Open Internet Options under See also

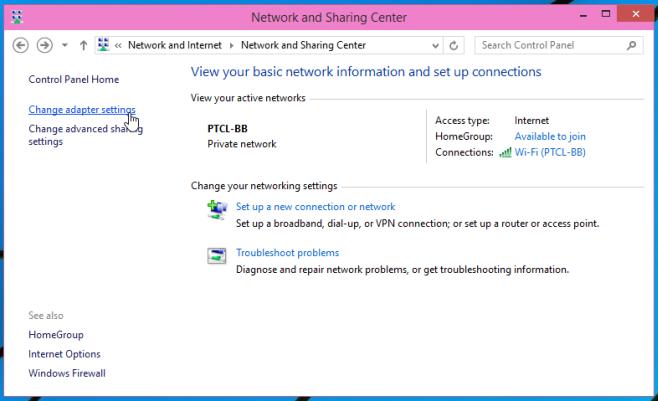click(64, 354)
